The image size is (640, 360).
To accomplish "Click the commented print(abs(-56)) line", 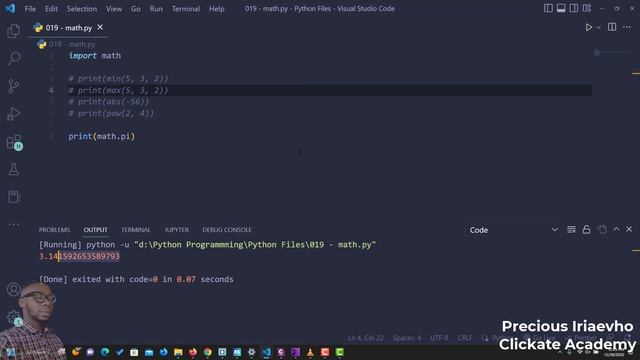I will point(109,102).
